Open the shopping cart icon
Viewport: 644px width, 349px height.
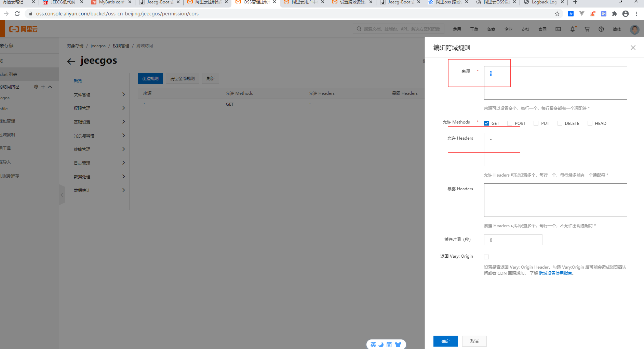[587, 29]
